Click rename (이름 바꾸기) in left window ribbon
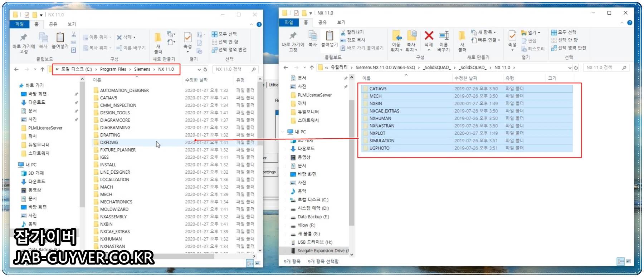644x277 pixels. (x=131, y=48)
